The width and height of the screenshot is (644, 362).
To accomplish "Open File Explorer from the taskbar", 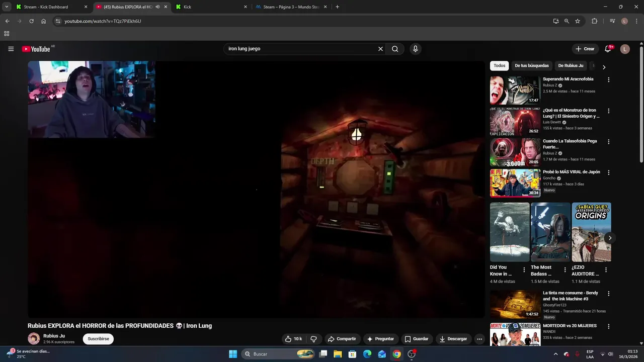I will [x=338, y=354].
